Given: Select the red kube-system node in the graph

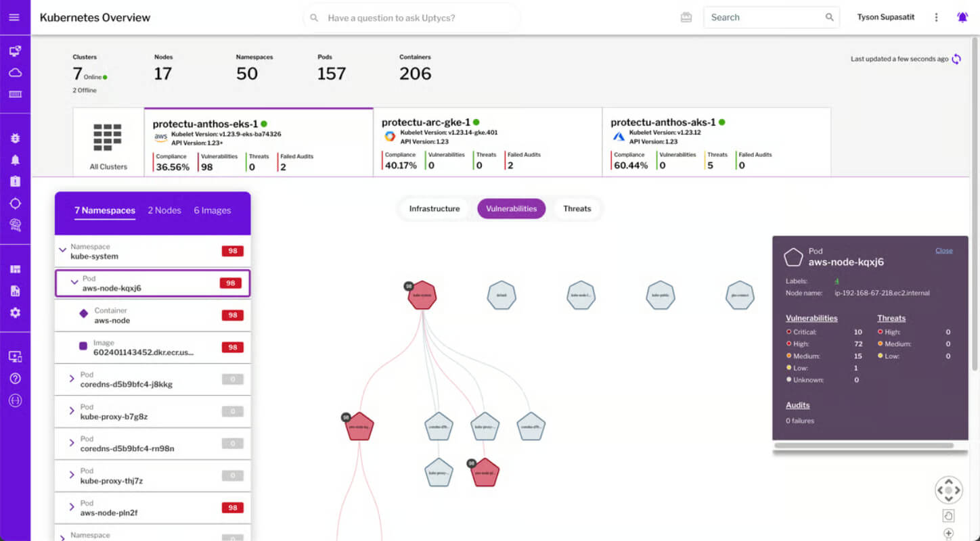Looking at the screenshot, I should tap(422, 296).
